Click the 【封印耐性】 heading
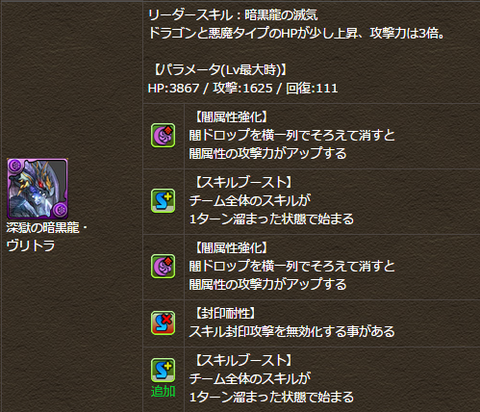Screen dimensions: 480x412 224,313
